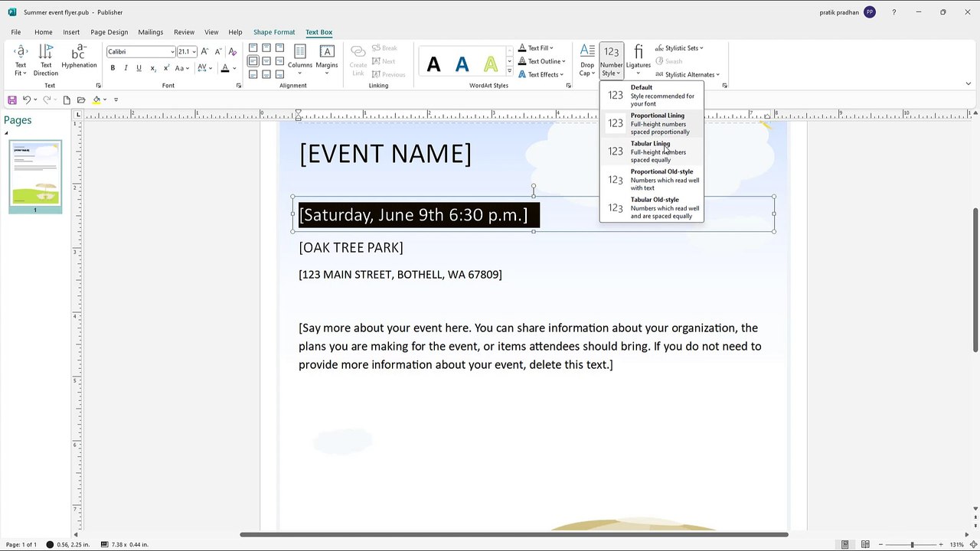
Task: Save the publication from quick access toolbar
Action: [x=12, y=99]
